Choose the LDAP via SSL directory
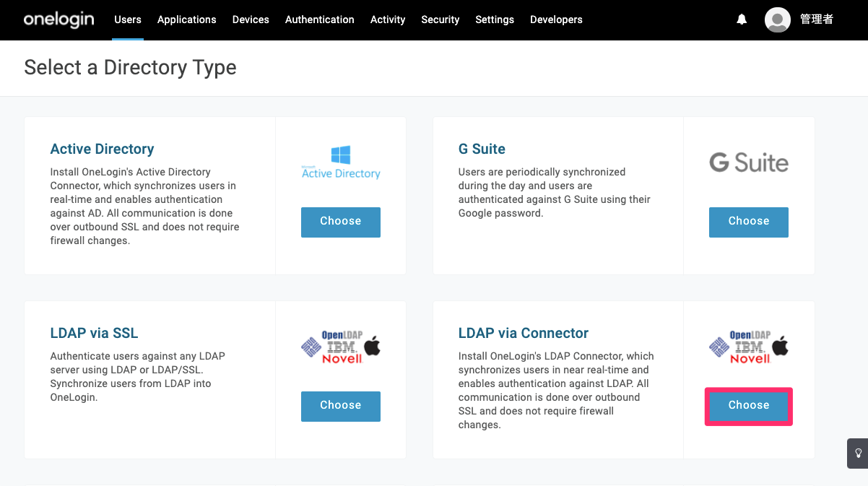868x486 pixels. [x=341, y=406]
